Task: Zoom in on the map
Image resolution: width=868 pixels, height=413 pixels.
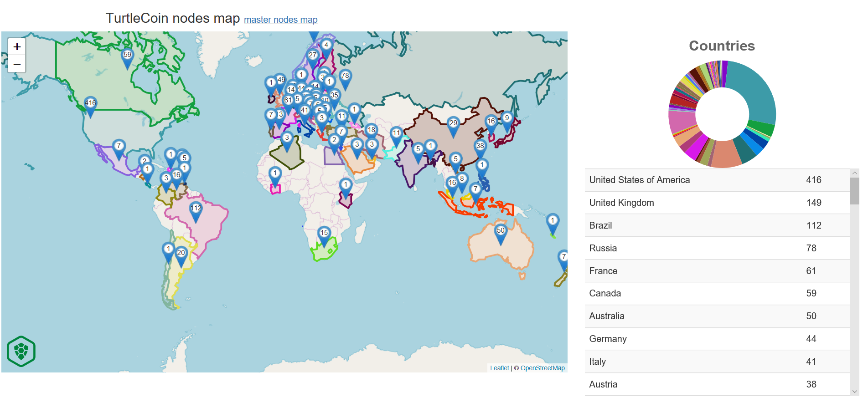Action: tap(17, 46)
